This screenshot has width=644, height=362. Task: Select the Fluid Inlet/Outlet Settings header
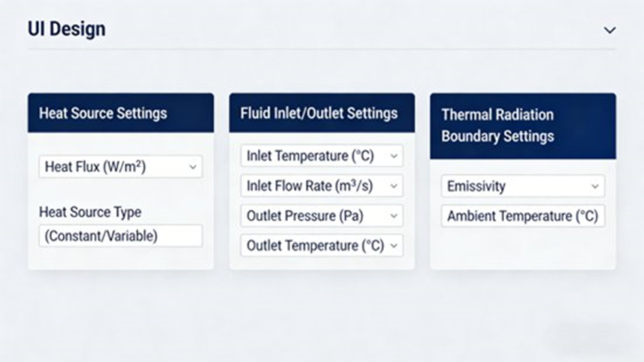point(322,113)
